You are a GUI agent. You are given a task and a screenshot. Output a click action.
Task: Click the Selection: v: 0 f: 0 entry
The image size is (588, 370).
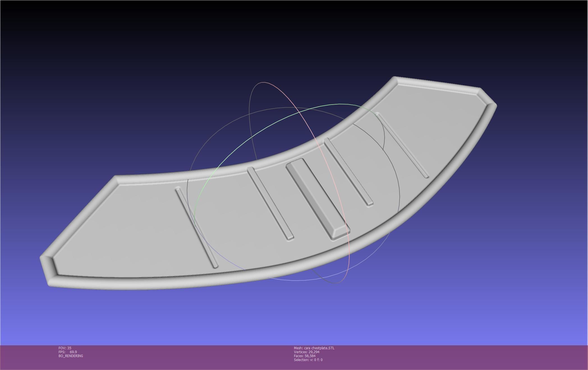[x=308, y=360]
